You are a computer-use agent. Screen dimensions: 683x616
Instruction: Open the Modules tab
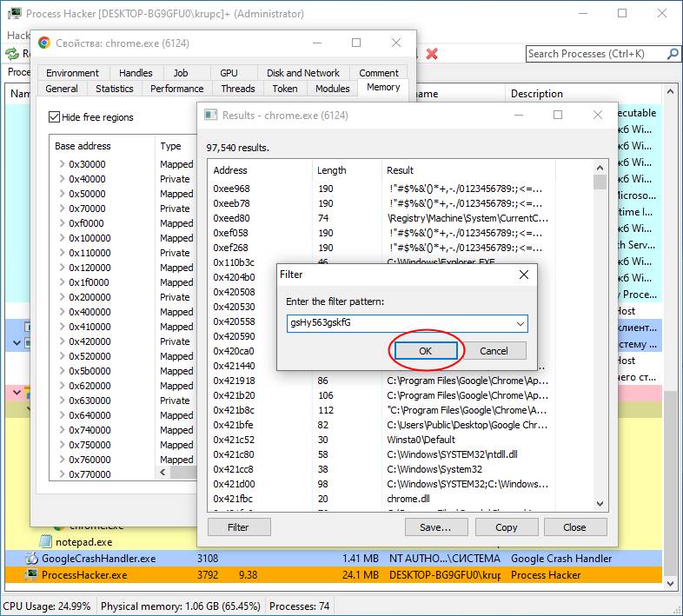pos(332,89)
